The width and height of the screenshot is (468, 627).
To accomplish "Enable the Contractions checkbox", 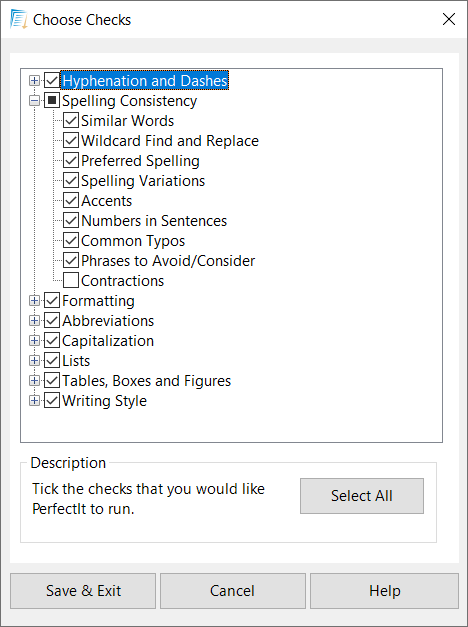I will [x=71, y=281].
